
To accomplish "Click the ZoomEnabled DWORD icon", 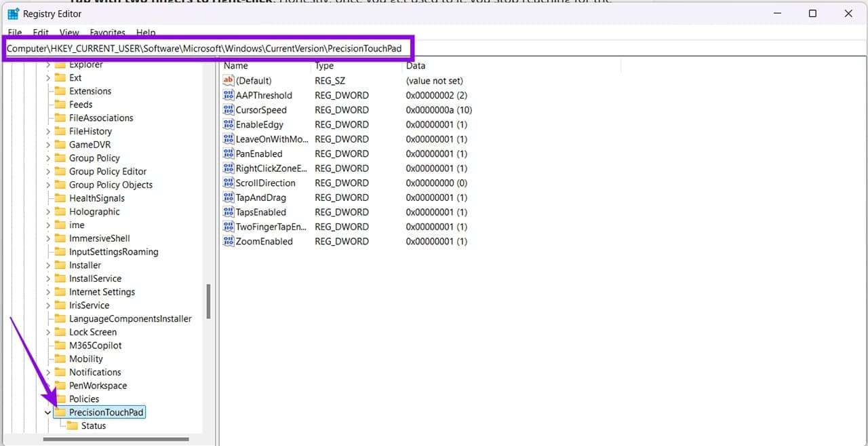I will tap(229, 242).
